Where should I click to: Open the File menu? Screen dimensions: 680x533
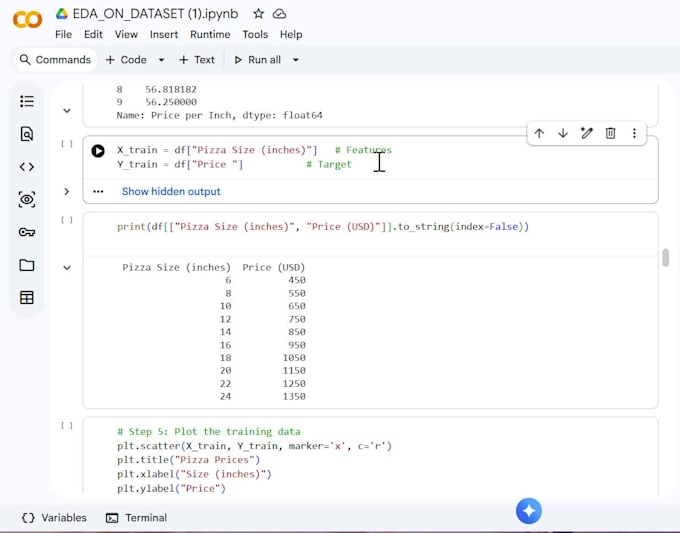click(x=63, y=34)
